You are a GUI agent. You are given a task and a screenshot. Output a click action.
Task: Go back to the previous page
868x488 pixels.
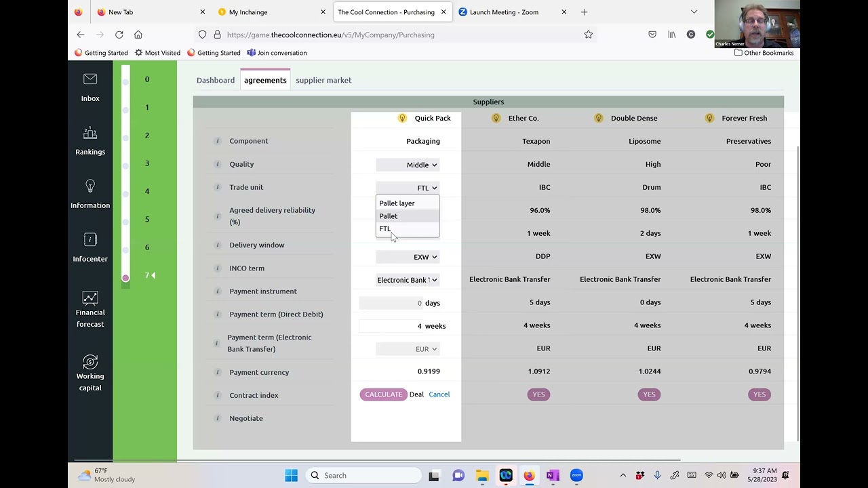click(81, 35)
